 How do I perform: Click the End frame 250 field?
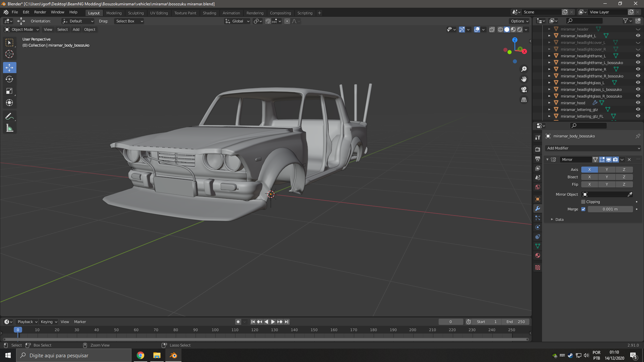(516, 322)
